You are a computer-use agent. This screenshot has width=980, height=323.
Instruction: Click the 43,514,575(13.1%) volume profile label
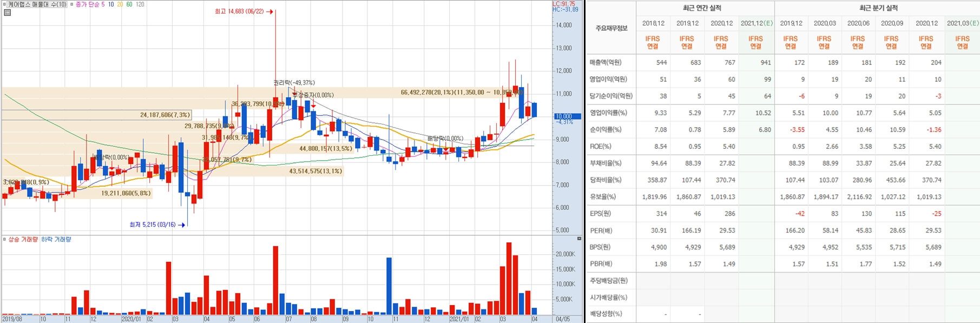(315, 172)
